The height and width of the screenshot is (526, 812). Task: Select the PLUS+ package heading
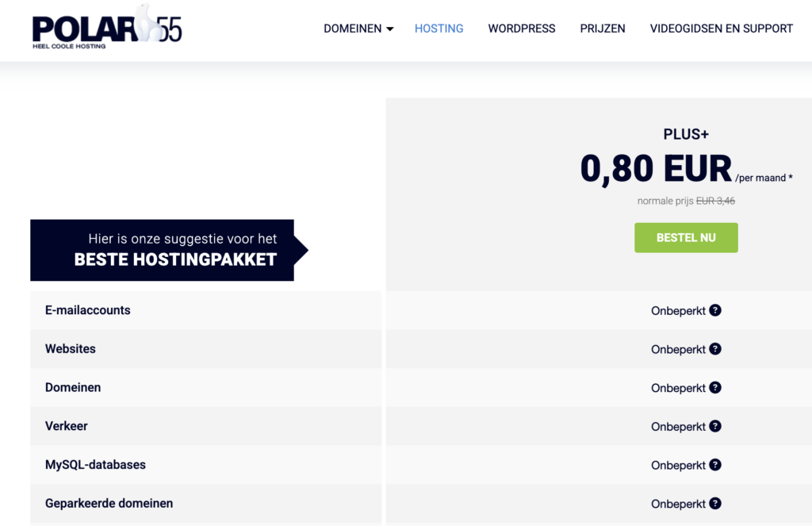[x=686, y=134]
